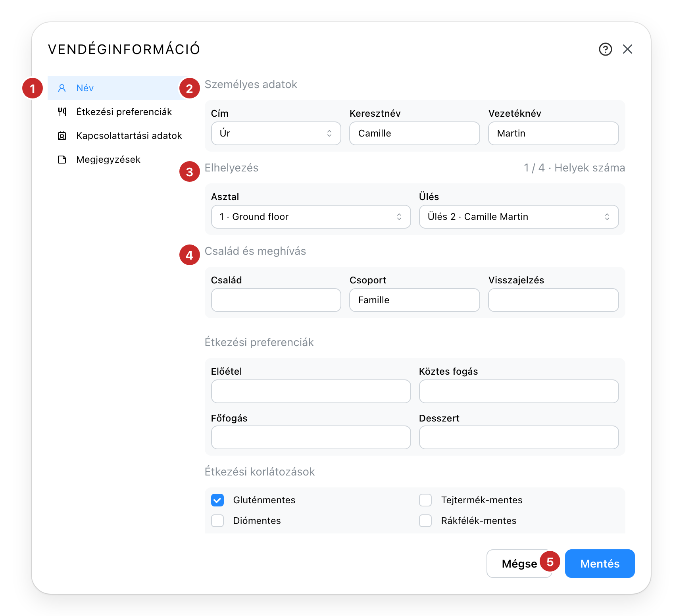
Task: Cancel with the Mégse button
Action: [519, 564]
